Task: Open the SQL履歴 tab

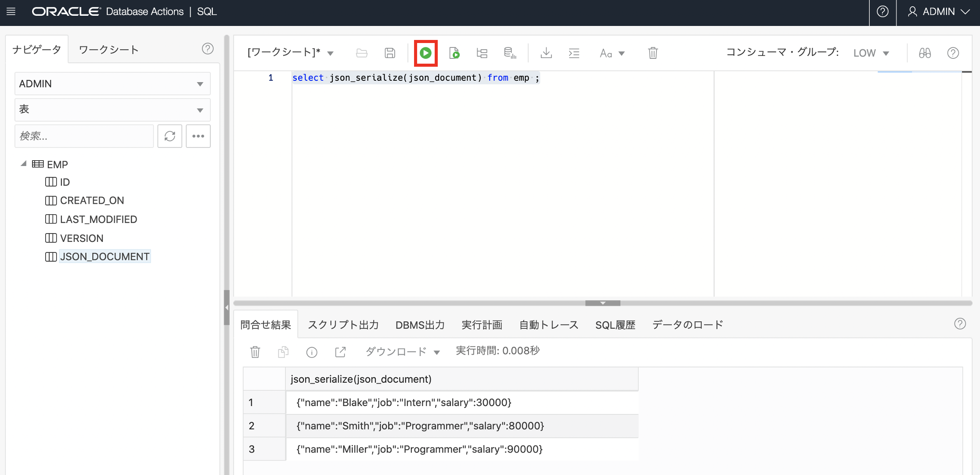Action: coord(615,325)
